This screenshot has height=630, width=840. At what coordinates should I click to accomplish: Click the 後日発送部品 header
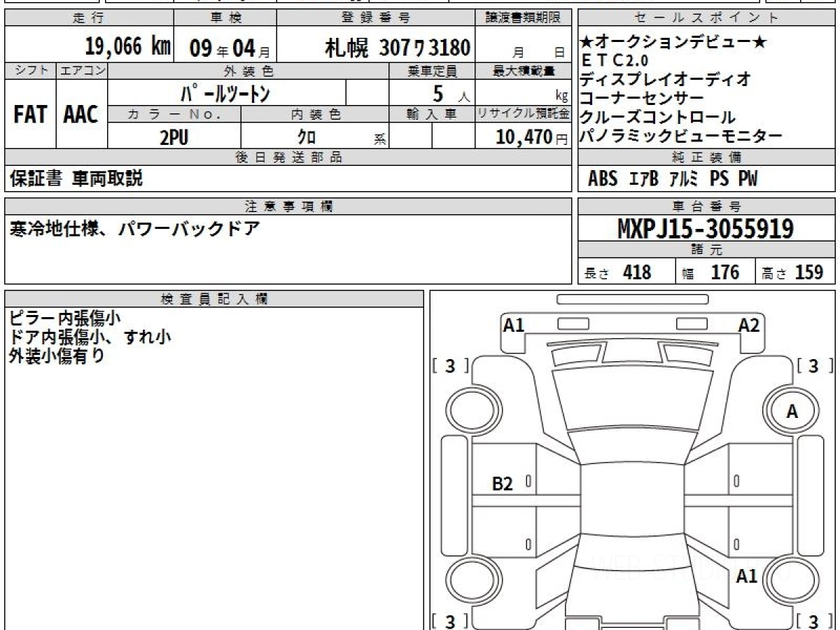pos(288,157)
